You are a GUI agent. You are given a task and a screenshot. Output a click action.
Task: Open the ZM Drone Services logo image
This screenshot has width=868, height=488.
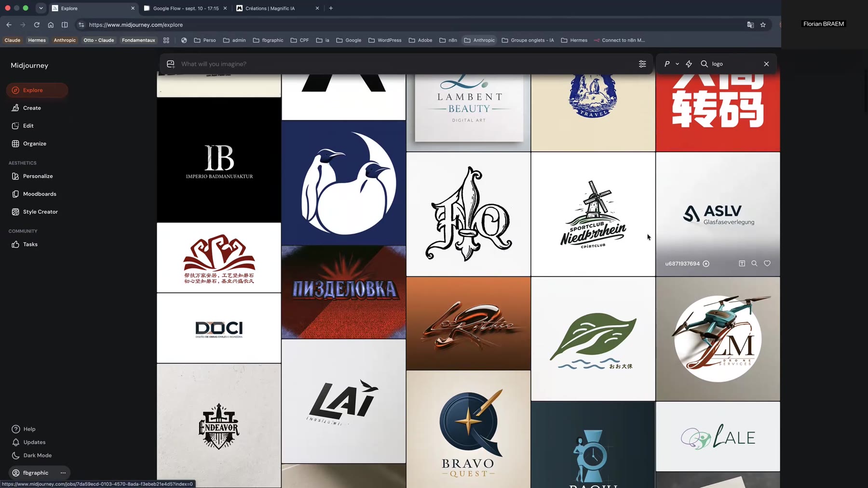[x=718, y=339]
